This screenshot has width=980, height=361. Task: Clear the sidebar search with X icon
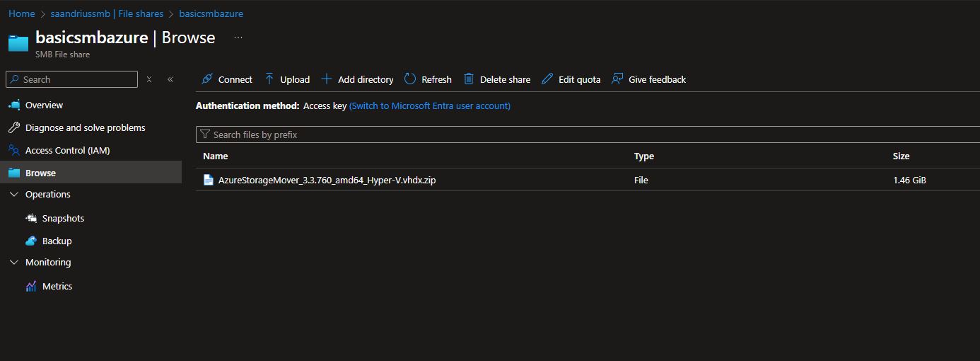[x=149, y=79]
